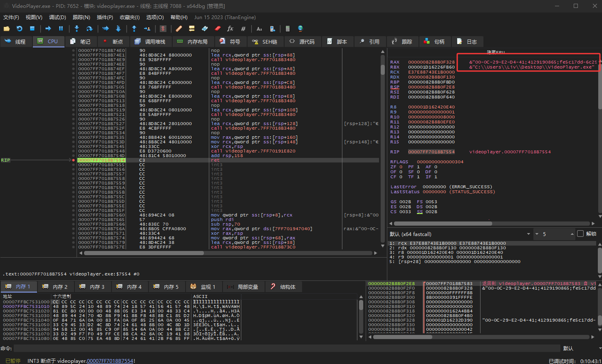Click the 00007FF7018B7554 address link in the status bar
Viewport: 602px width, 364px height.
pos(110,361)
